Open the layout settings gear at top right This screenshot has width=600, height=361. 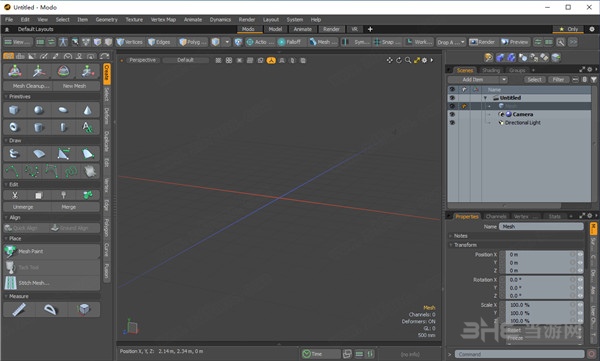tap(592, 29)
